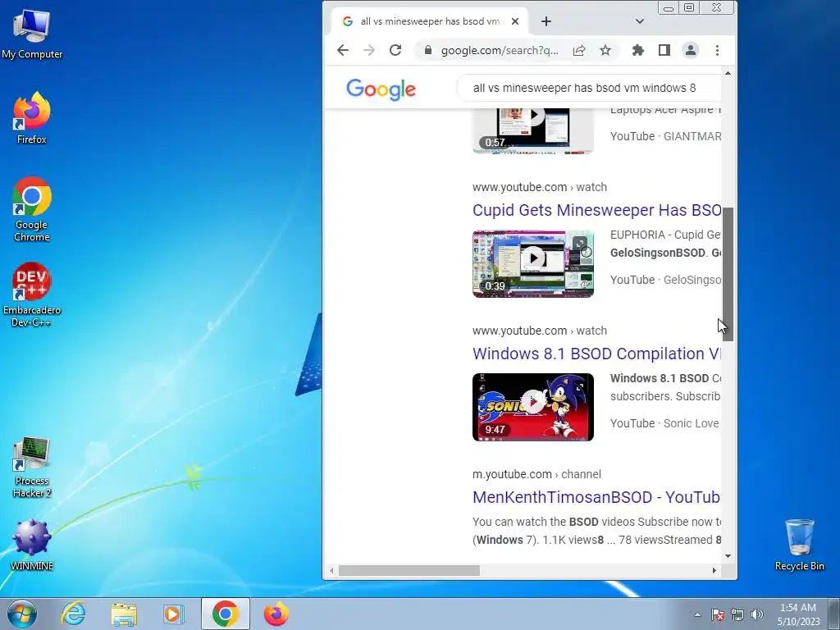The image size is (840, 630).
Task: Click 'm.youtube.com › channel' breadcrumb text
Action: point(536,474)
